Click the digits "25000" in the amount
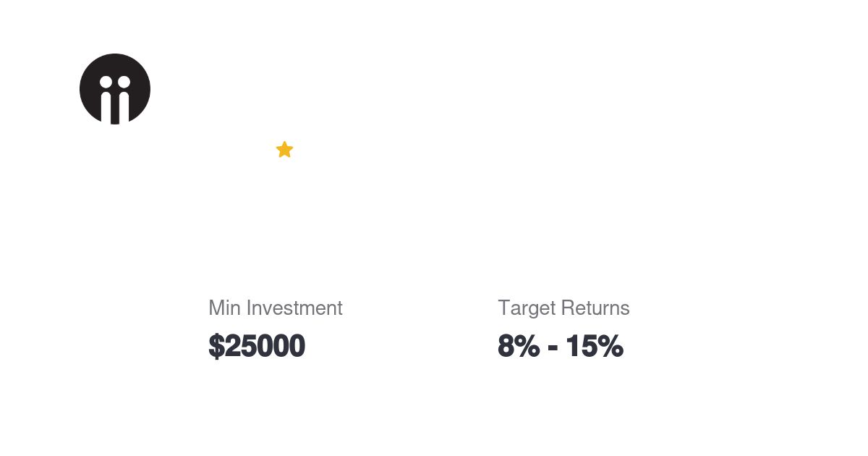Screen dimensions: 868x456 point(265,346)
